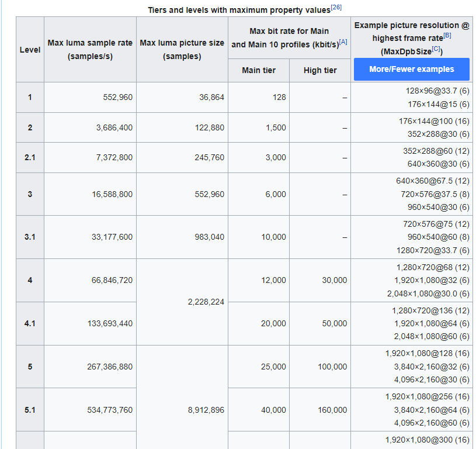Select the Main tier column header
The height and width of the screenshot is (449, 476).
pyautogui.click(x=259, y=70)
